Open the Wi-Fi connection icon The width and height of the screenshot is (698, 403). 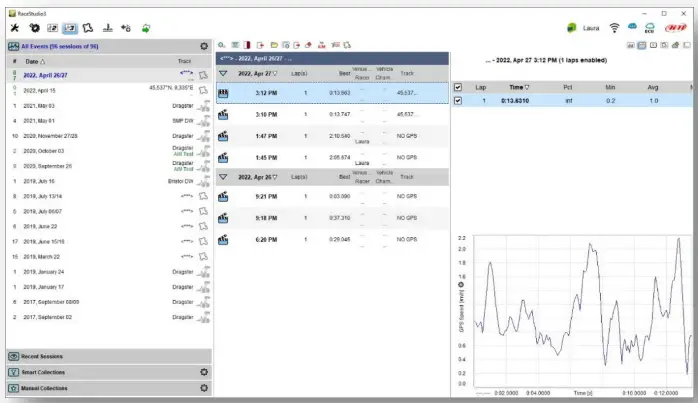tap(614, 28)
